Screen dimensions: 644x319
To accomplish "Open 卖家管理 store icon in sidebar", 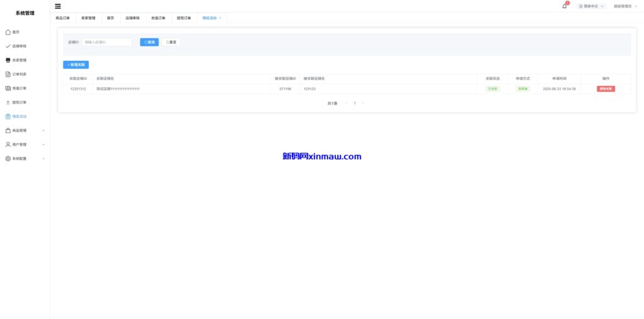I will point(8,60).
